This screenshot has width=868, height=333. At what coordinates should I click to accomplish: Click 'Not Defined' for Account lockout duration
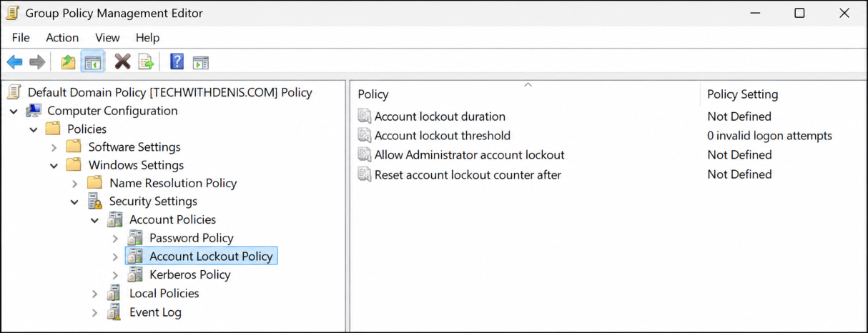point(739,116)
